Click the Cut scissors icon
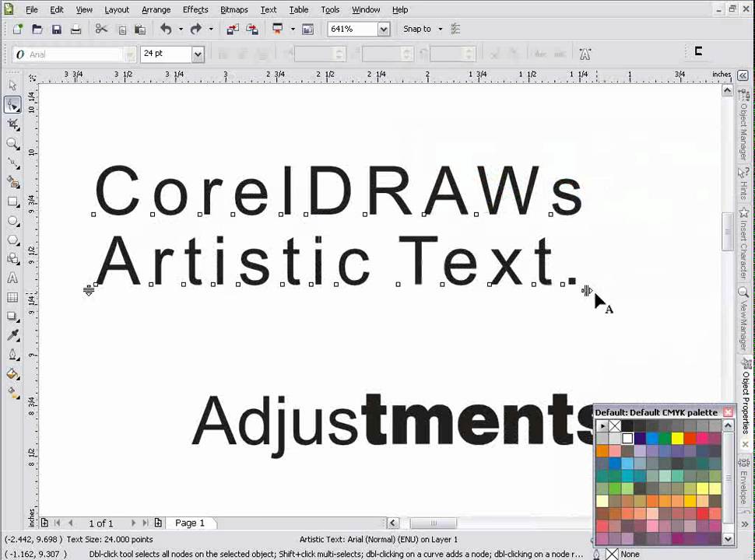The image size is (755, 560). tap(101, 29)
